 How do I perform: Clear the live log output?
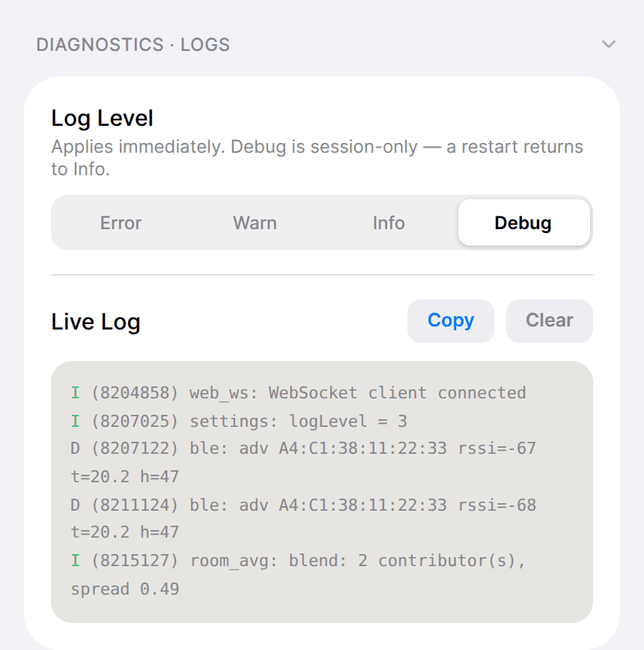coord(549,321)
